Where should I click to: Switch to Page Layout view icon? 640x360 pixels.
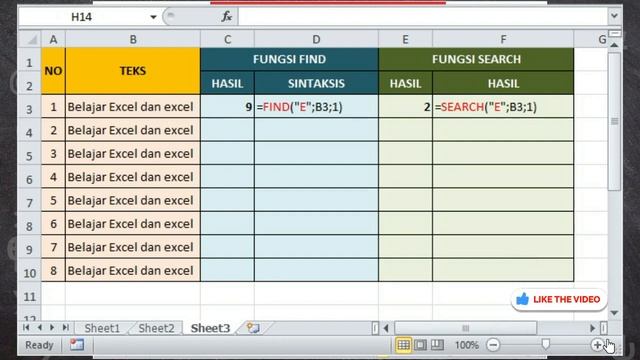pyautogui.click(x=420, y=345)
